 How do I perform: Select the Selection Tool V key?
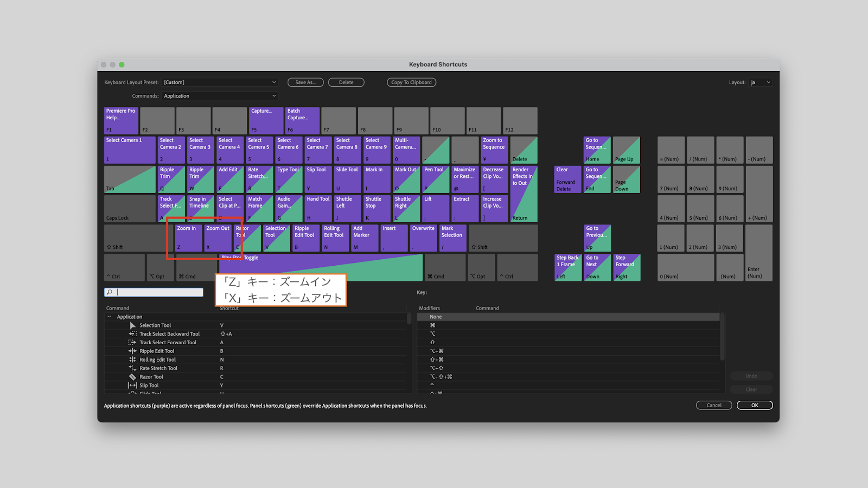tap(277, 238)
